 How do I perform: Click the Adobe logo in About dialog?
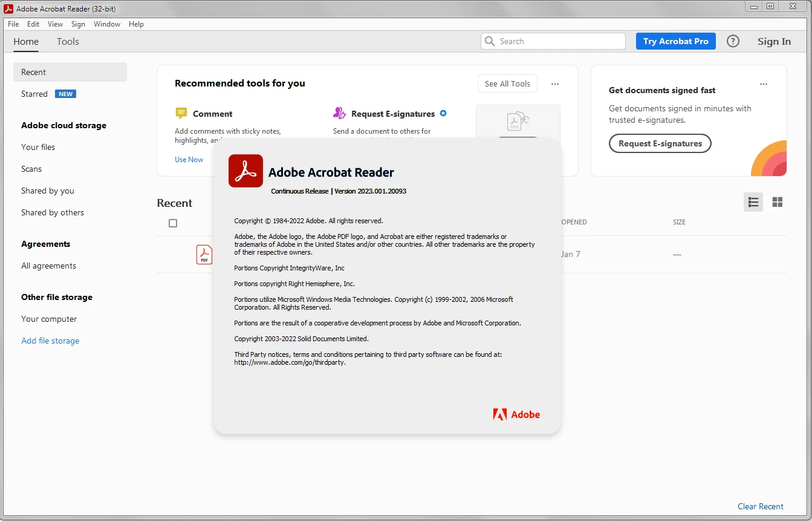516,414
